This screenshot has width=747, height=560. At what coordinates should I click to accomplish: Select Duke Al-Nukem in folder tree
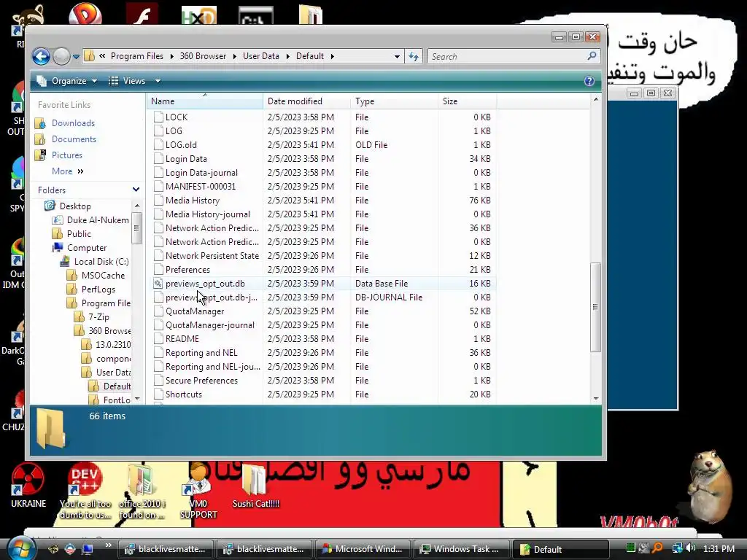pos(98,220)
